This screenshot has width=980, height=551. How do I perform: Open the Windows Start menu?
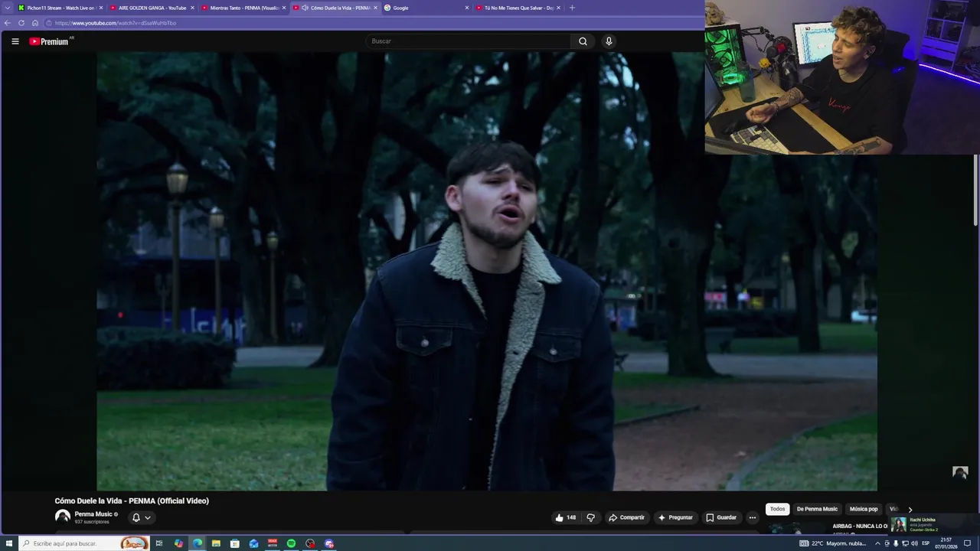pyautogui.click(x=9, y=543)
